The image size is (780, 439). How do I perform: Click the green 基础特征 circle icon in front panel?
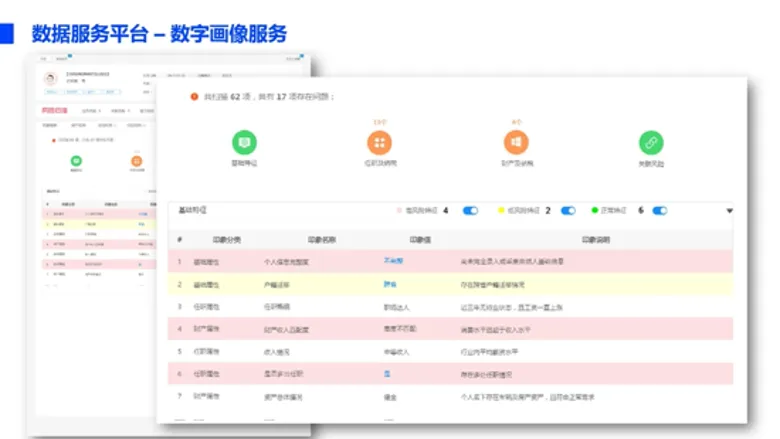244,142
